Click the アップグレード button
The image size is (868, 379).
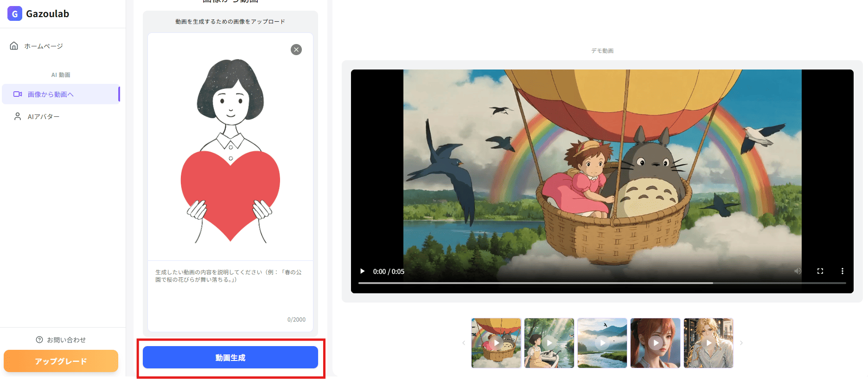tap(61, 361)
